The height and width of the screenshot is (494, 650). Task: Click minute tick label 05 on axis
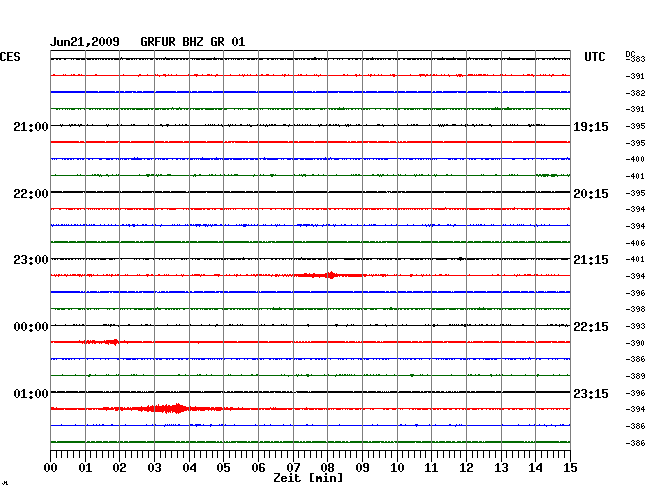[x=223, y=467]
